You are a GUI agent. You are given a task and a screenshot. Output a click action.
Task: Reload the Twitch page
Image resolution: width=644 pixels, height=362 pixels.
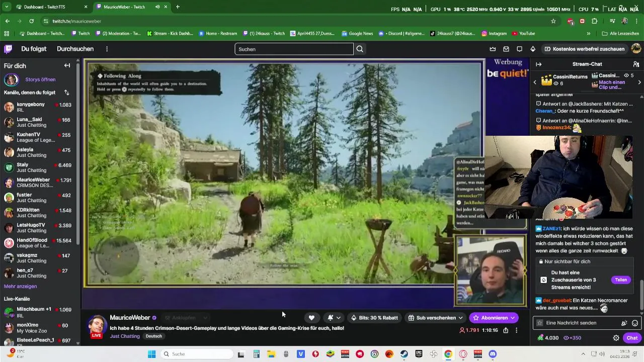[x=31, y=21]
